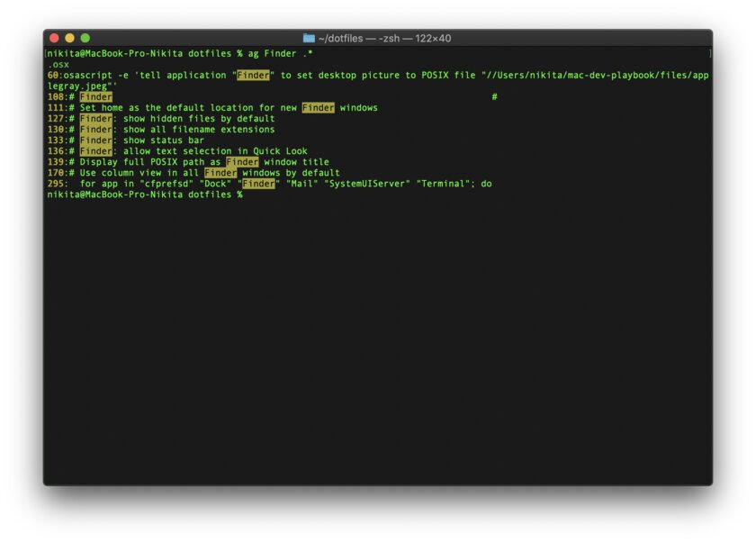Image resolution: width=756 pixels, height=543 pixels.
Task: Click the last shell prompt 'nikita@MacBook-Pro-Nikita dotfiles %'
Action: (x=145, y=195)
